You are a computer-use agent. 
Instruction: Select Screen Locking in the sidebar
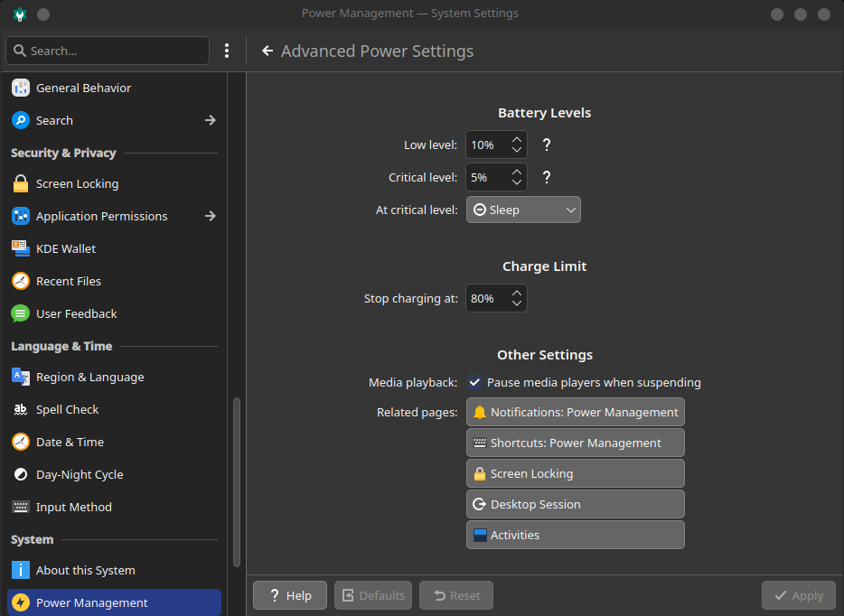(77, 183)
